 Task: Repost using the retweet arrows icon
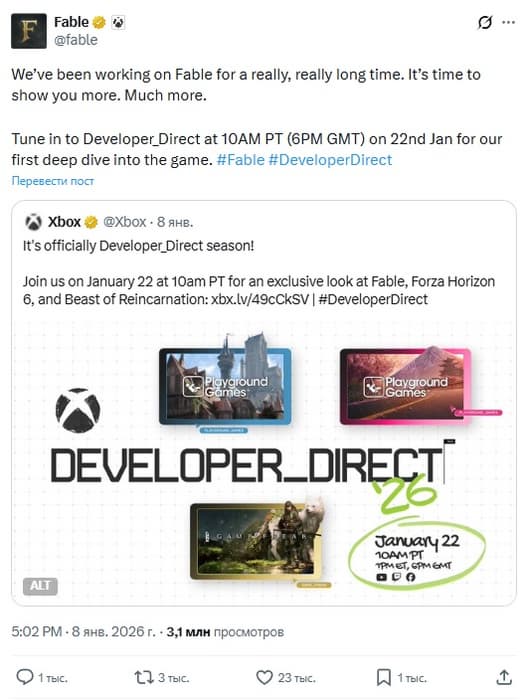point(144,677)
